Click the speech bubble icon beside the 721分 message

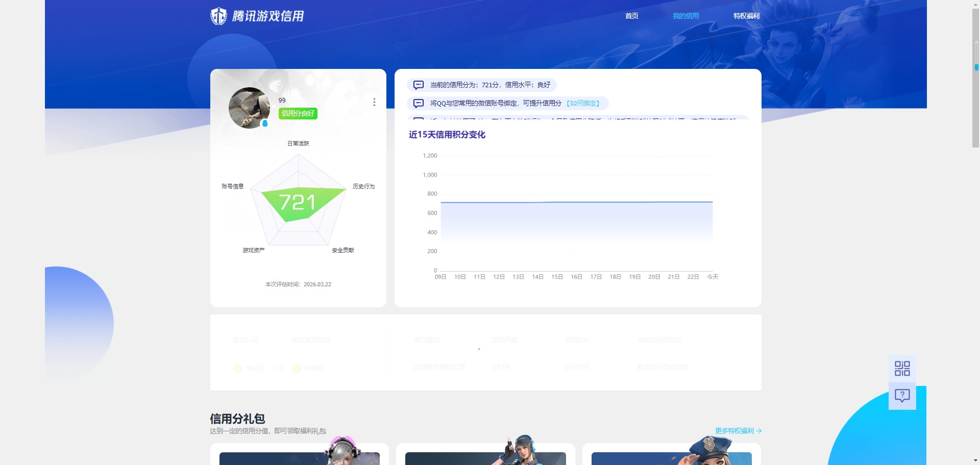418,85
